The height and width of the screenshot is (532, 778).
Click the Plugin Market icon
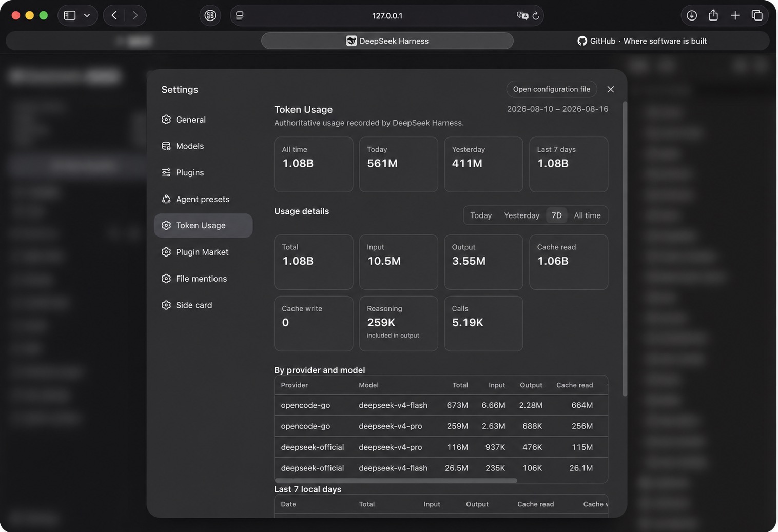(x=166, y=252)
